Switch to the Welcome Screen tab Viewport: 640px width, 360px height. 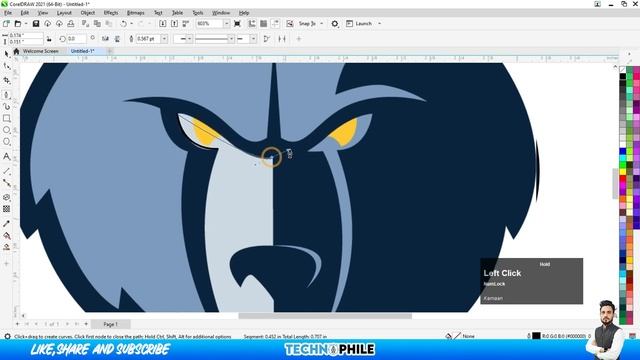coord(40,51)
